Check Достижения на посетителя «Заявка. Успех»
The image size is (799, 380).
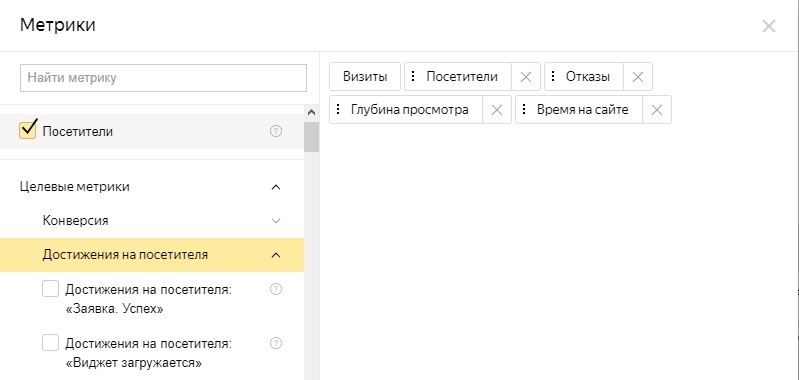(x=50, y=289)
